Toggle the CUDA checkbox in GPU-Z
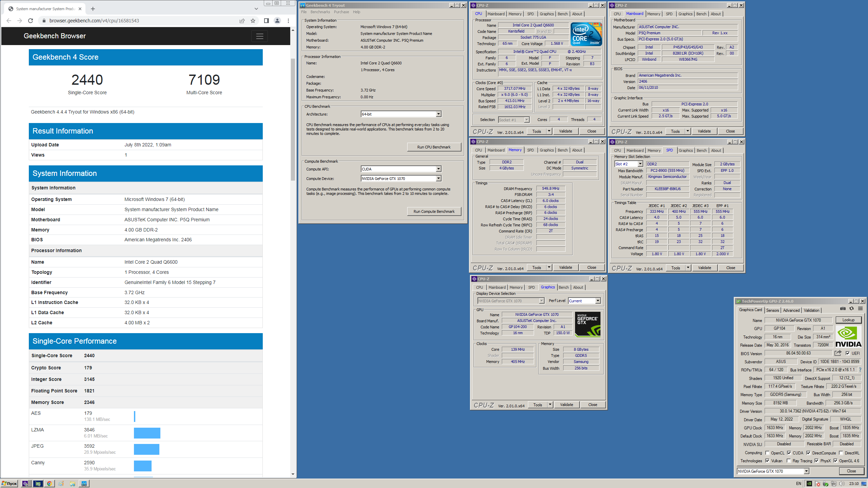 pyautogui.click(x=789, y=453)
